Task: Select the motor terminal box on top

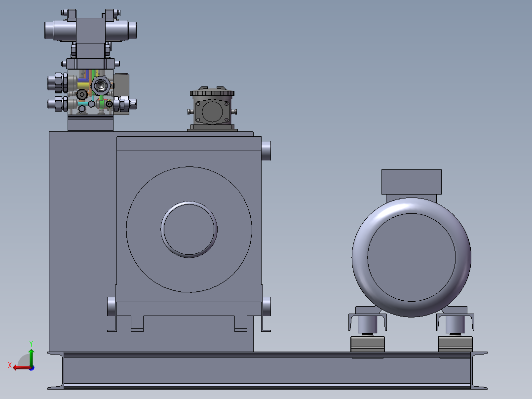Action: (x=412, y=182)
